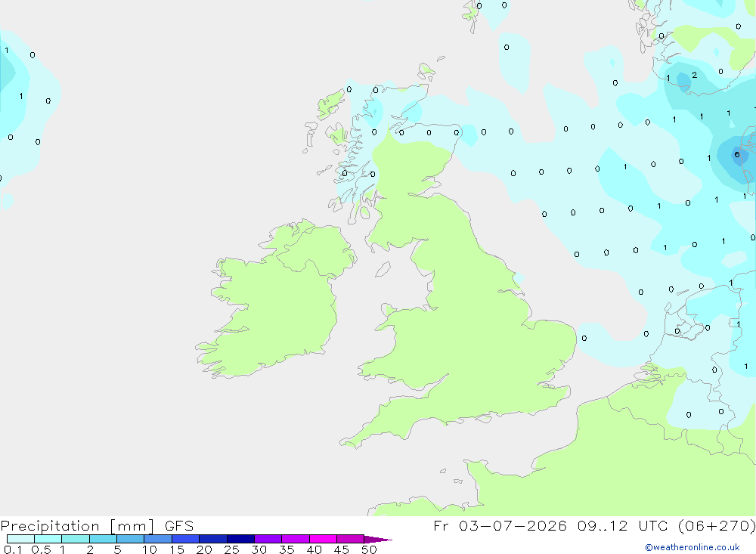Click the '45' legend scale label
756x554 pixels.
[342, 549]
